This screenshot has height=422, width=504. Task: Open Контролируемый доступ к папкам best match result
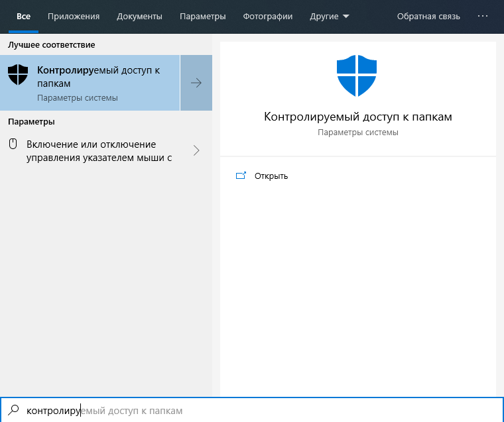pyautogui.click(x=90, y=83)
